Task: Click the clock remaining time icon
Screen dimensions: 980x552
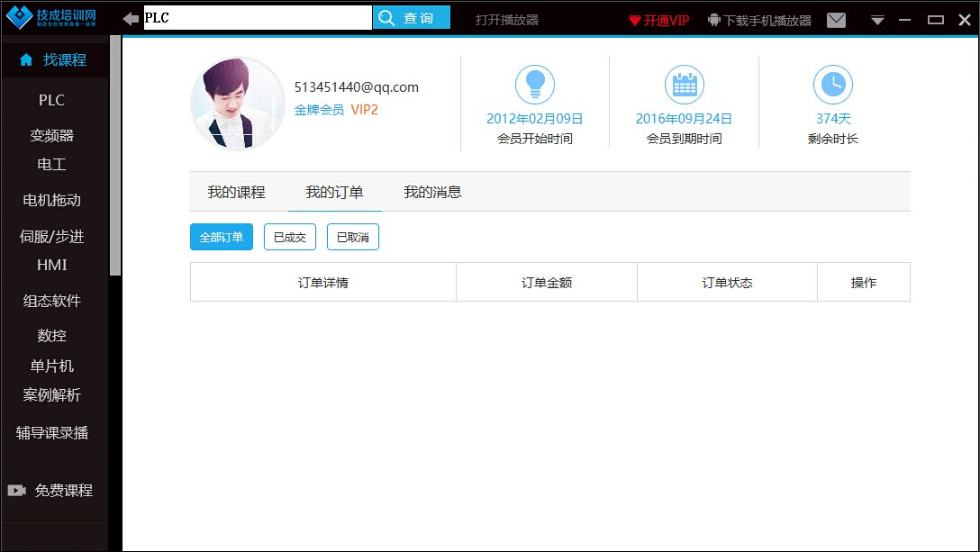Action: (832, 85)
